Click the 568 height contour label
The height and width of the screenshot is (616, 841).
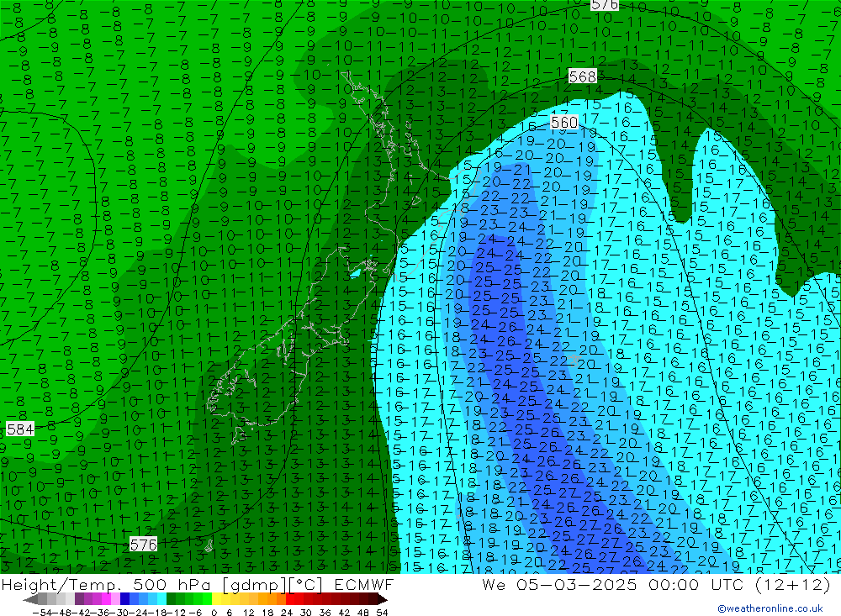pos(583,76)
